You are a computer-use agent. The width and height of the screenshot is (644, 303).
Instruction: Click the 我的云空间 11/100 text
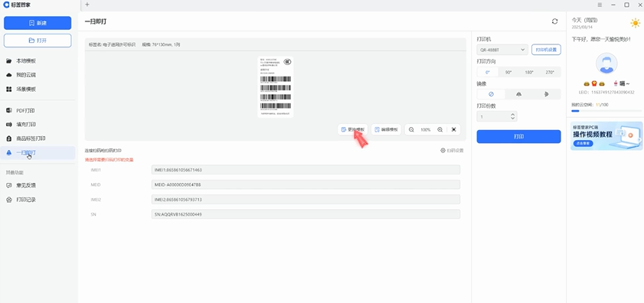[x=590, y=105]
